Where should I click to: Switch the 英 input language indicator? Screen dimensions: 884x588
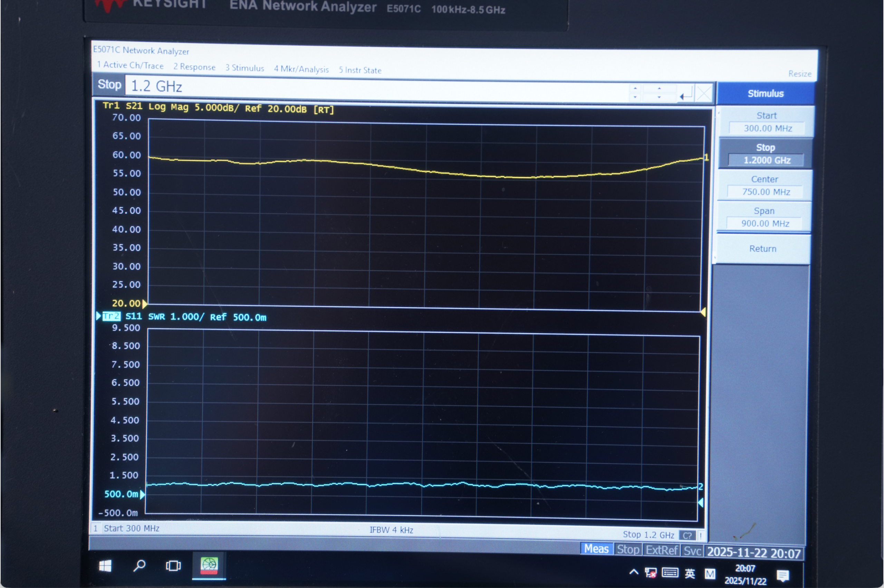pyautogui.click(x=690, y=574)
